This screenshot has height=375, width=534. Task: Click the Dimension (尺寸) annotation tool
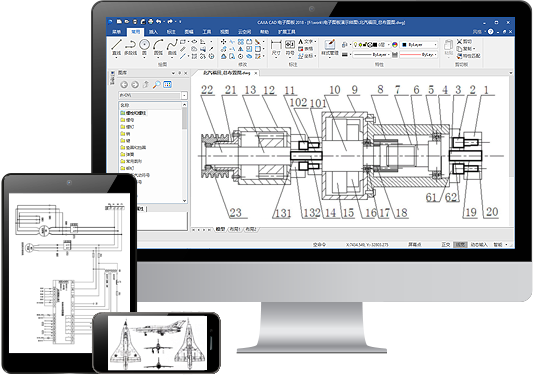coord(276,47)
